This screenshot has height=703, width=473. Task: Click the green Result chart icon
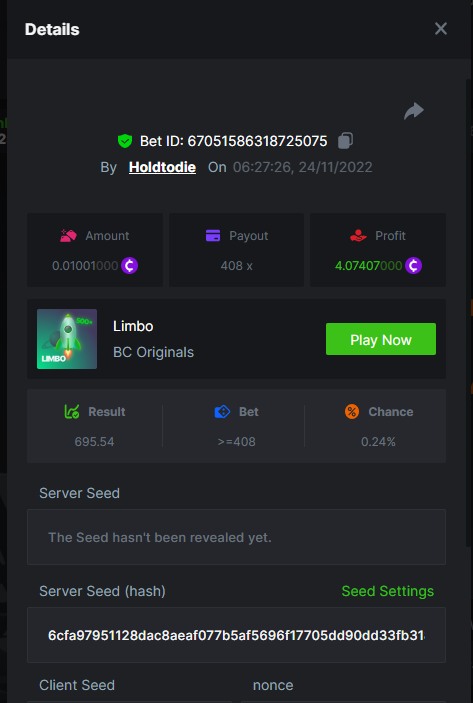point(72,411)
